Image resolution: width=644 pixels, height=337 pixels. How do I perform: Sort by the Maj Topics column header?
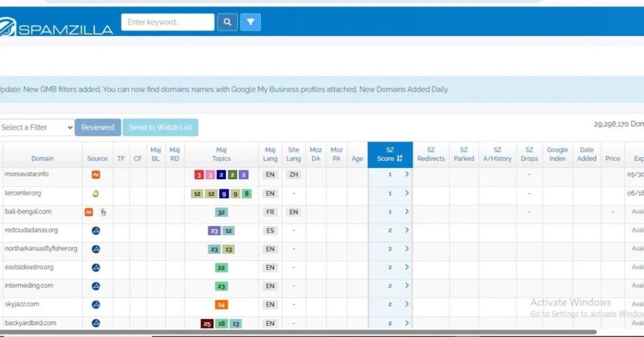tap(221, 154)
